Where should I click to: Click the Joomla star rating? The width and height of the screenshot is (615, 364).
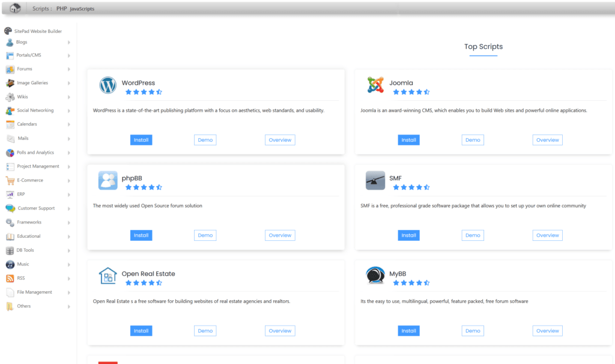click(x=411, y=92)
